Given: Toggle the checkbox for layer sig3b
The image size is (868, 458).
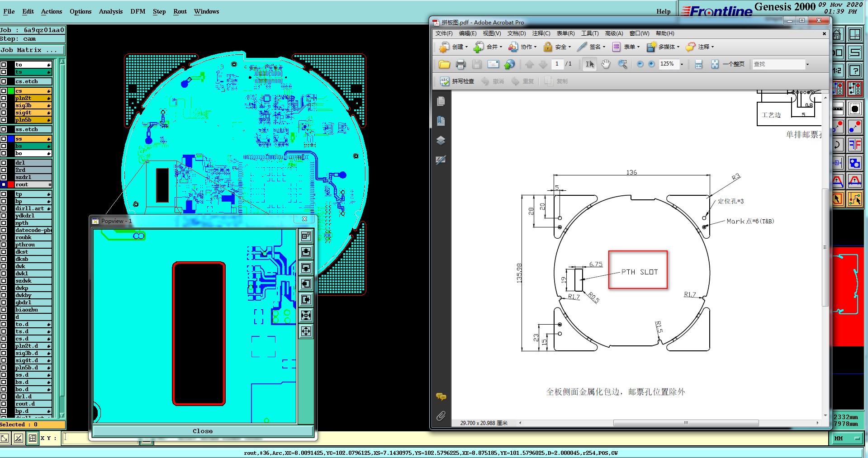Looking at the screenshot, I should pyautogui.click(x=4, y=105).
